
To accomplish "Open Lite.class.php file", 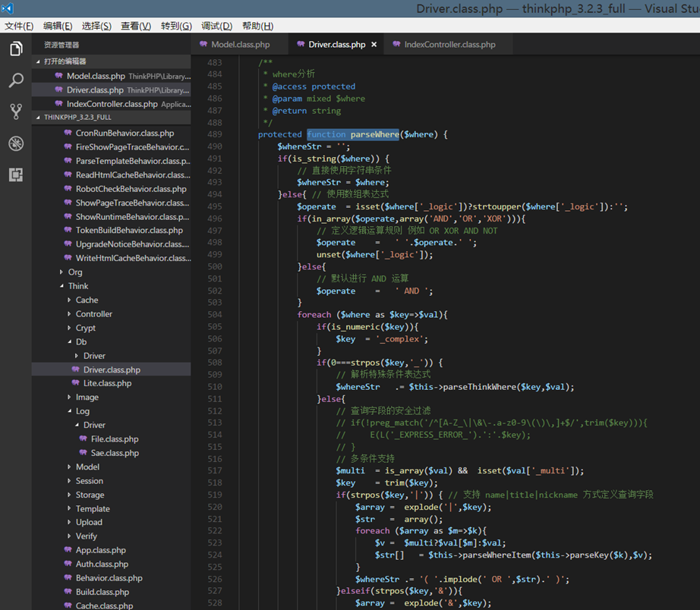I will [111, 383].
